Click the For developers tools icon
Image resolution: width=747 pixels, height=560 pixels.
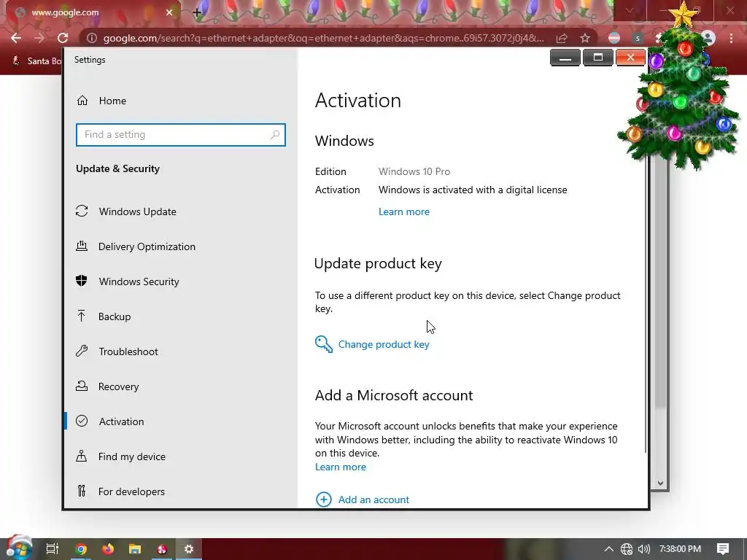click(x=82, y=491)
